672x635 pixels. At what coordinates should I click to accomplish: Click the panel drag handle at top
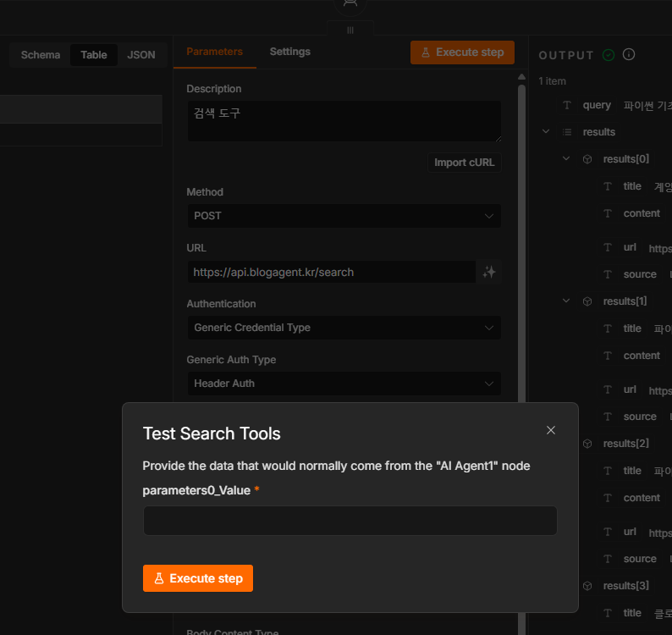(350, 30)
